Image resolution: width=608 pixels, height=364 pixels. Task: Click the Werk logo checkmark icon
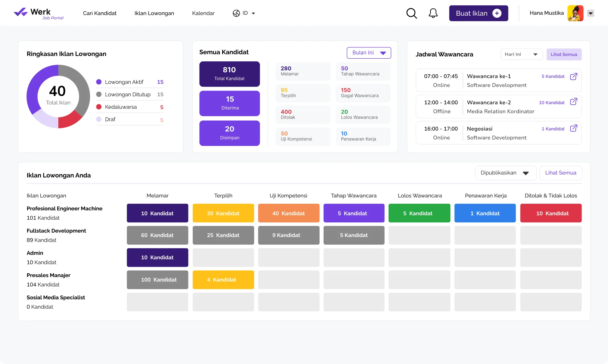(20, 12)
